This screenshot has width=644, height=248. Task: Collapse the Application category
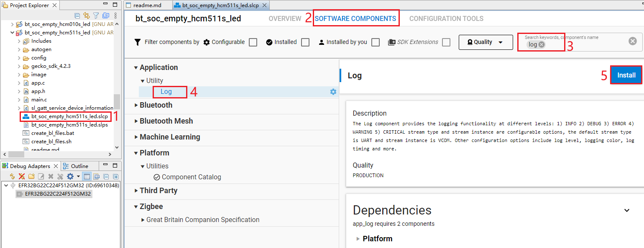pyautogui.click(x=135, y=67)
